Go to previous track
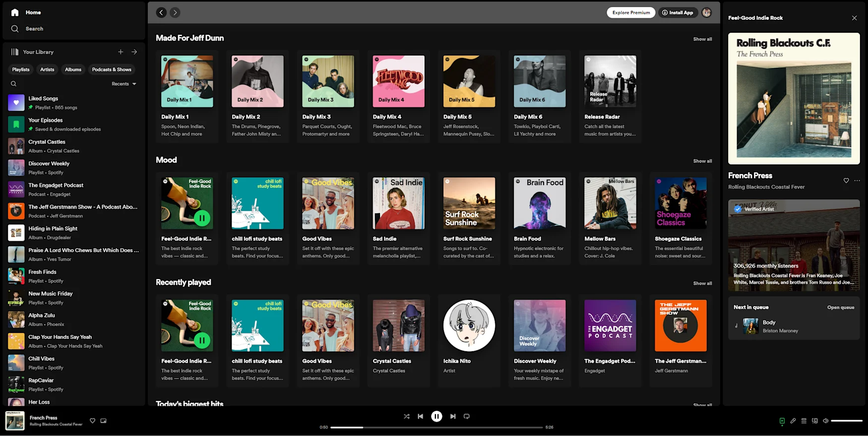868x436 pixels. [x=420, y=416]
